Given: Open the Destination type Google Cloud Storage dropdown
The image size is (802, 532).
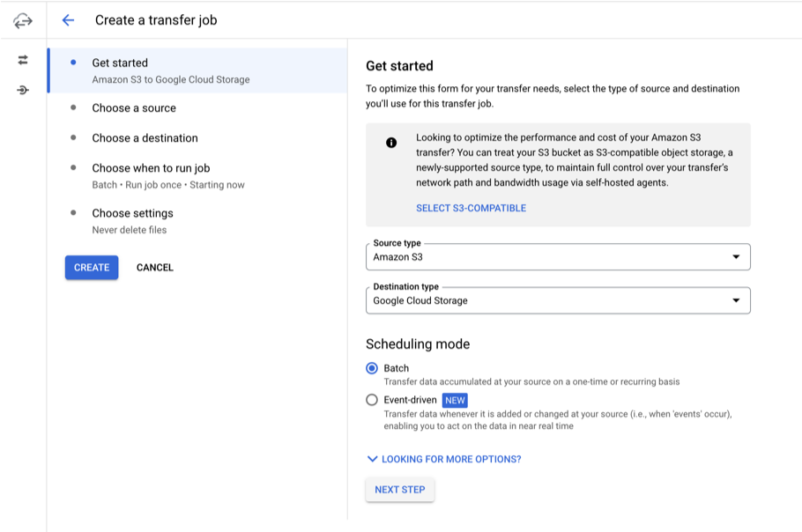Looking at the screenshot, I should (x=558, y=300).
